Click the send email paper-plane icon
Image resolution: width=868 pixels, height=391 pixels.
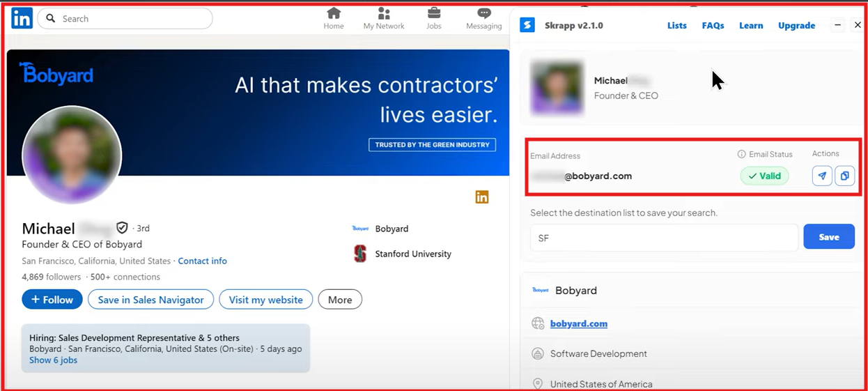[822, 176]
